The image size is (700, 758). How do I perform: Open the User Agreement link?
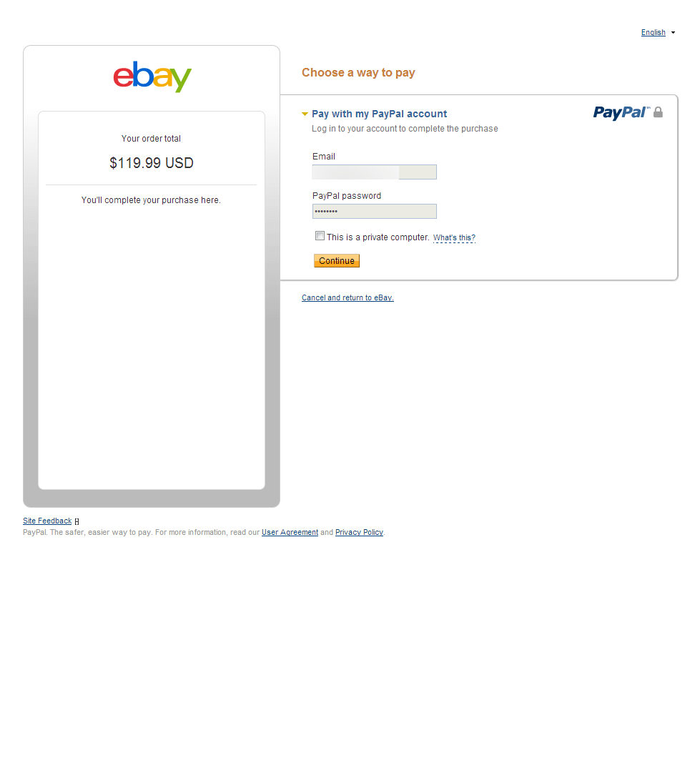point(290,532)
